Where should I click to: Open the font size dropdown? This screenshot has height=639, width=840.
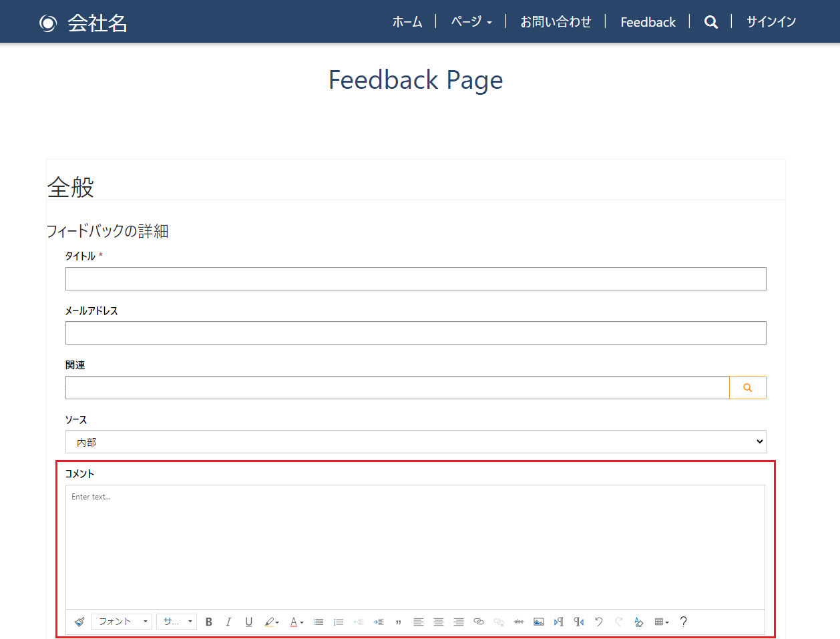(177, 622)
